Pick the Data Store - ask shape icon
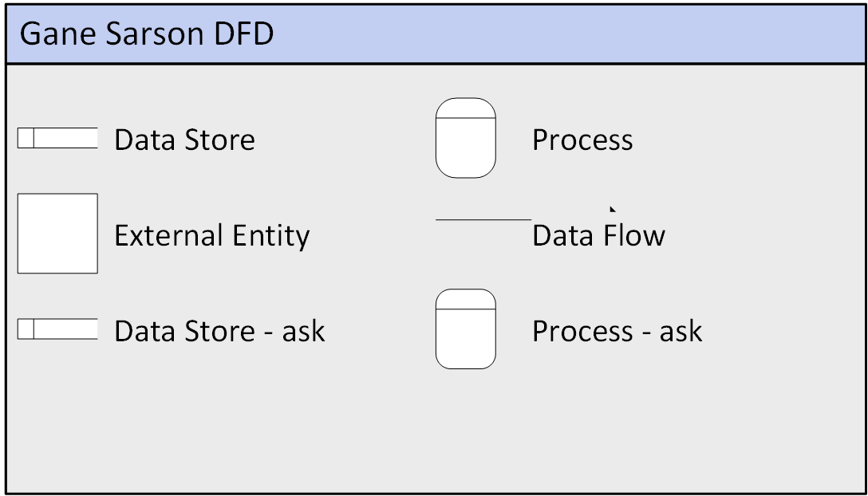Image resolution: width=868 pixels, height=496 pixels. click(x=57, y=329)
